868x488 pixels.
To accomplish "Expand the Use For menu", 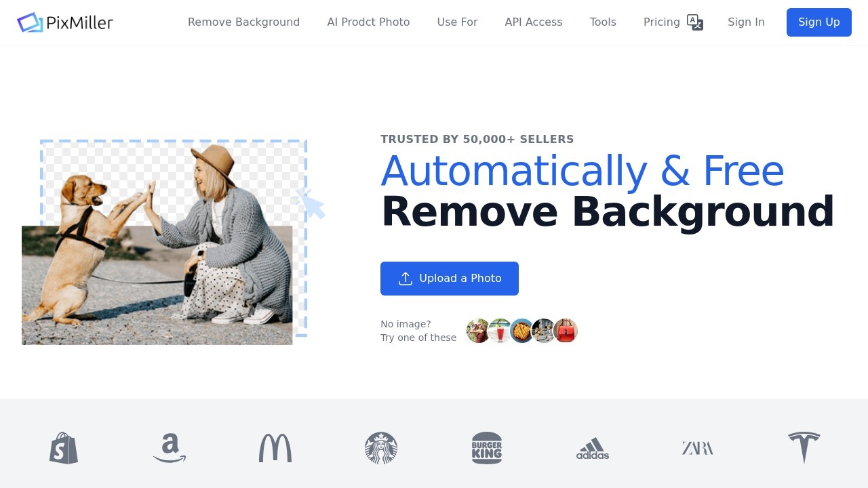I will click(x=457, y=22).
